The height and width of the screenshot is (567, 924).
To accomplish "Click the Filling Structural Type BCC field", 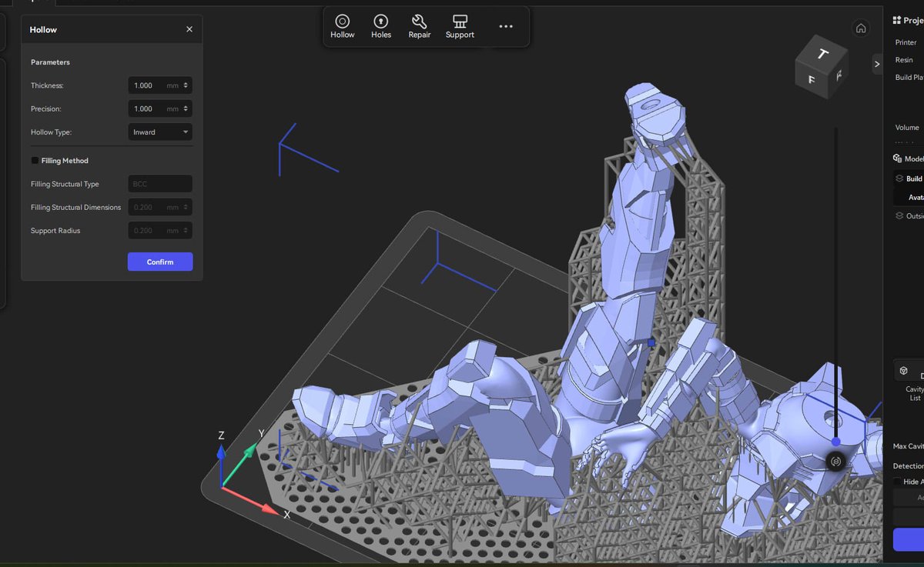I will [x=160, y=184].
